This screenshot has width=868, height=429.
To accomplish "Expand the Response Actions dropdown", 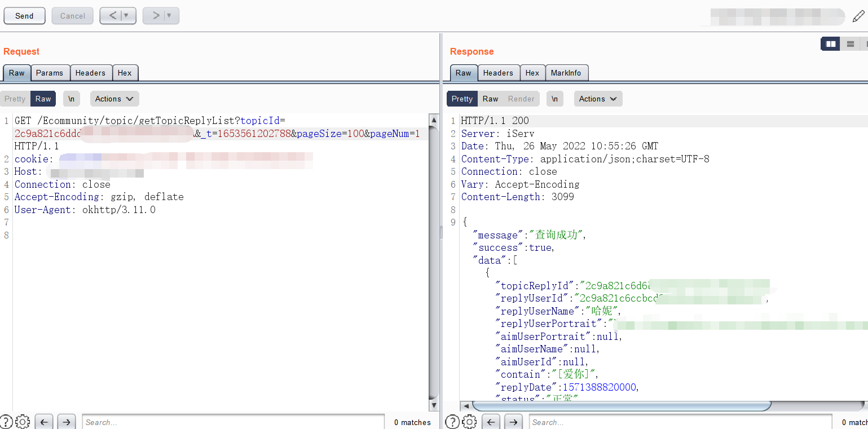I will coord(598,99).
